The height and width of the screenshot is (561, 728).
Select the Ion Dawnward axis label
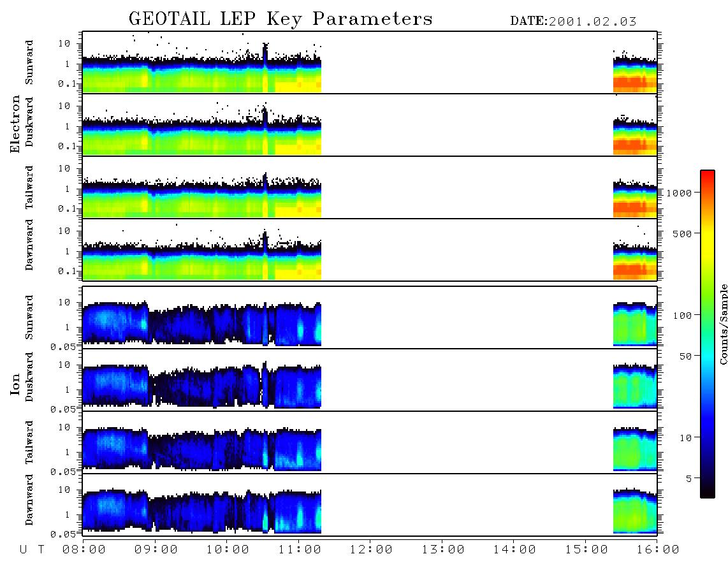point(29,500)
